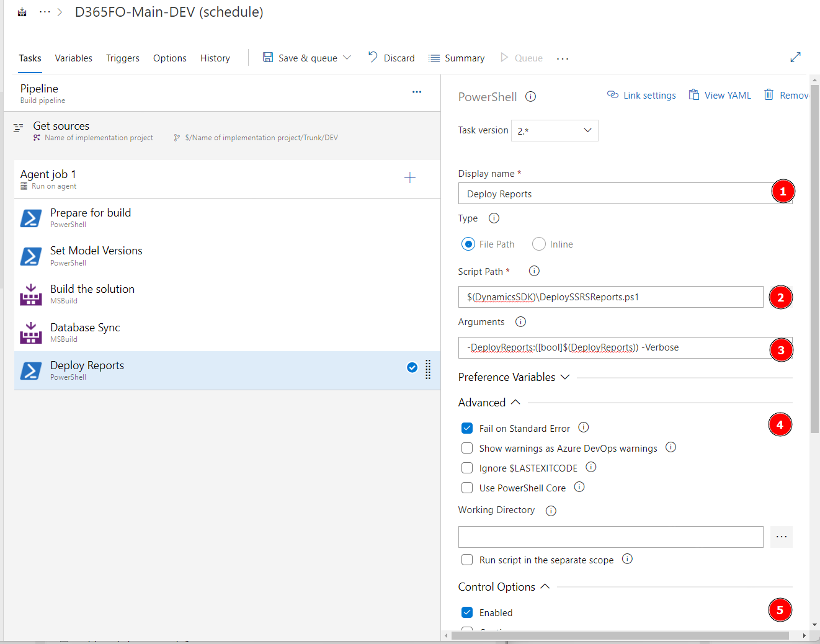820x644 pixels.
Task: Enable Use PowerShell Core checkbox
Action: [x=467, y=488]
